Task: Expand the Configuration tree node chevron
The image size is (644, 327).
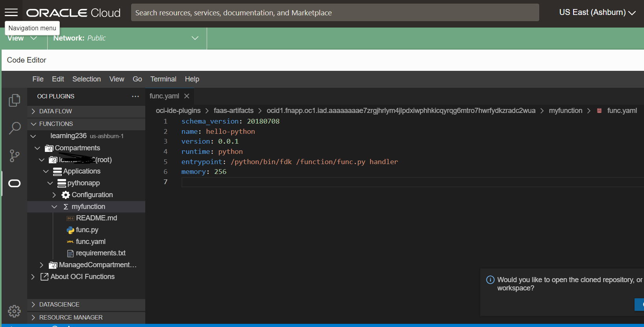Action: (x=54, y=195)
